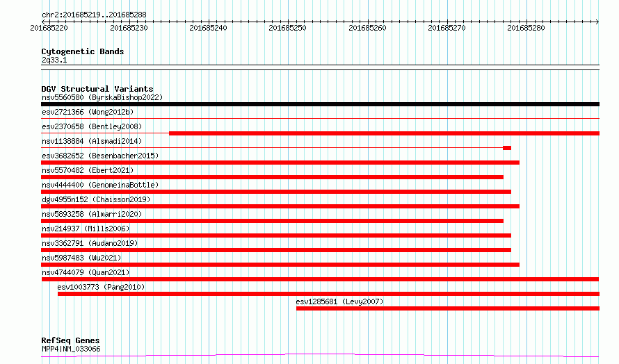The height and width of the screenshot is (364, 619).
Task: Click the MPP4|NM_033066 gene label
Action: tap(71, 349)
